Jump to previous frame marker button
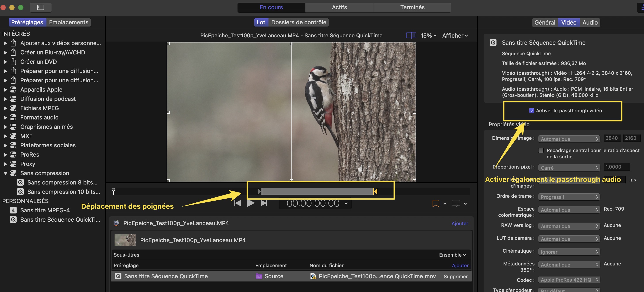This screenshot has height=292, width=644. tap(237, 203)
